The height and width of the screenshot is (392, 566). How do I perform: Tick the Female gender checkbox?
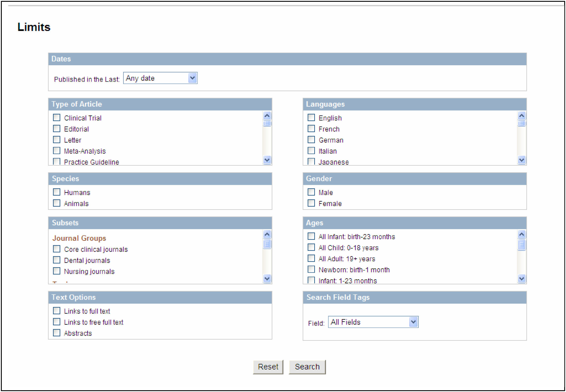pos(311,203)
